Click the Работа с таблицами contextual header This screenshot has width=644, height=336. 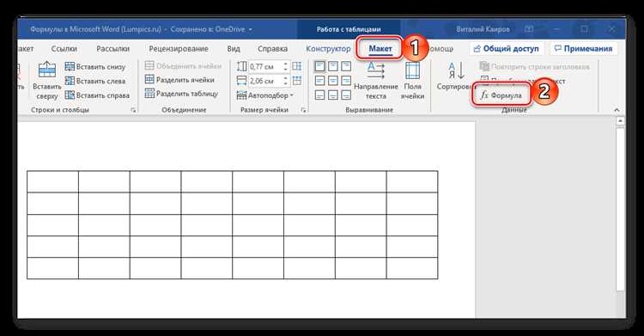349,29
